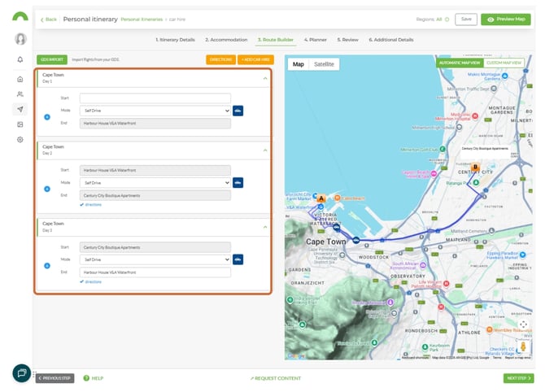The width and height of the screenshot is (545, 392).
Task: Click the Save button
Action: click(x=466, y=20)
